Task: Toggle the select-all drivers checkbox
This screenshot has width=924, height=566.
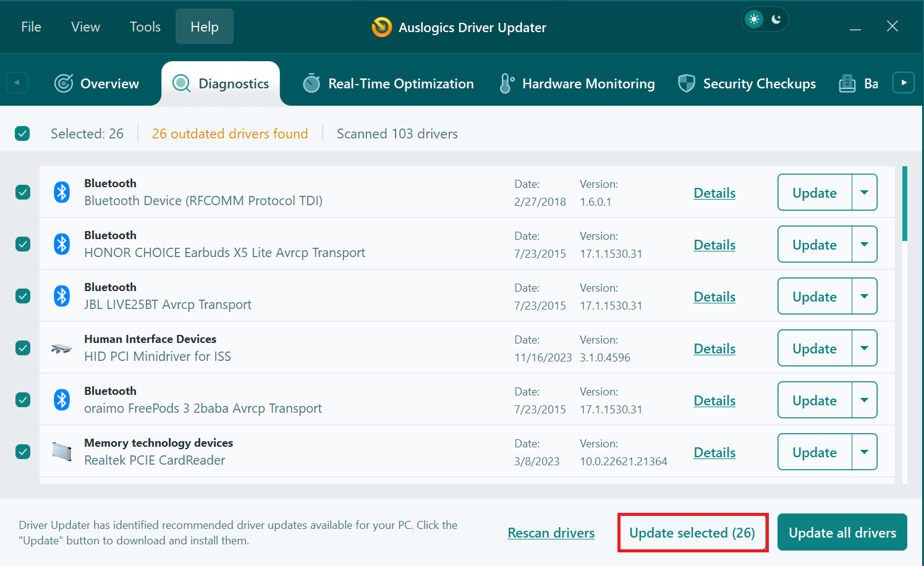Action: [22, 133]
